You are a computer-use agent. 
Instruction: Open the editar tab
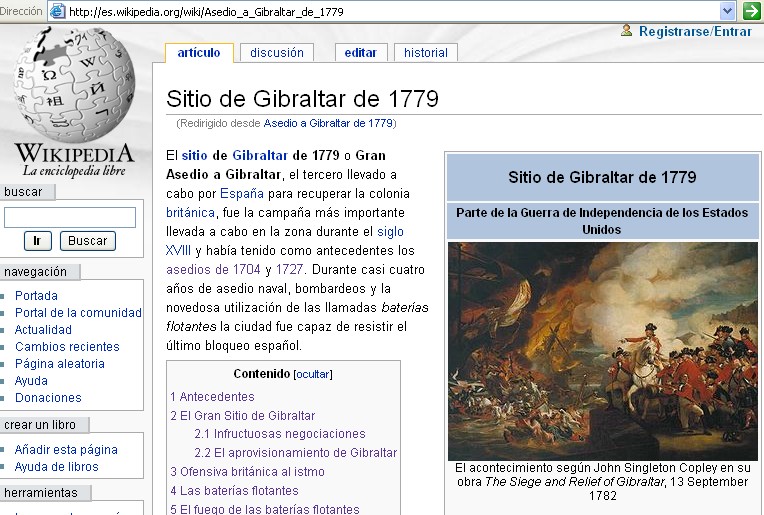(361, 53)
